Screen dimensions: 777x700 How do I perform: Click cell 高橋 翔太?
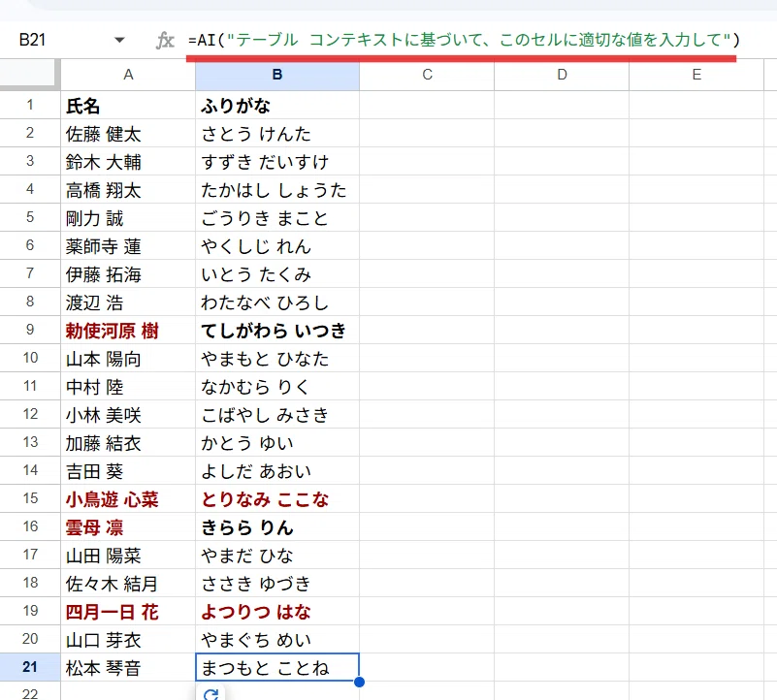click(x=128, y=189)
